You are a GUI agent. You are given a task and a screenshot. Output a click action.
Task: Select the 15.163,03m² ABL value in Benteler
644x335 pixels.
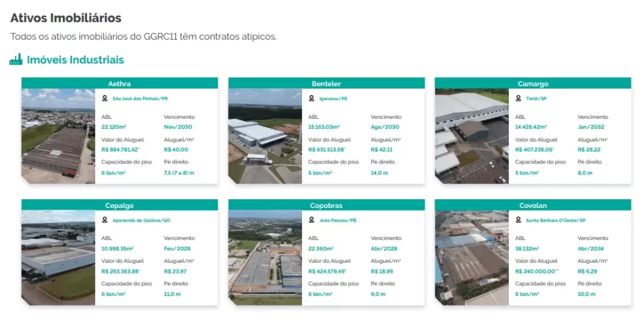[x=324, y=127]
